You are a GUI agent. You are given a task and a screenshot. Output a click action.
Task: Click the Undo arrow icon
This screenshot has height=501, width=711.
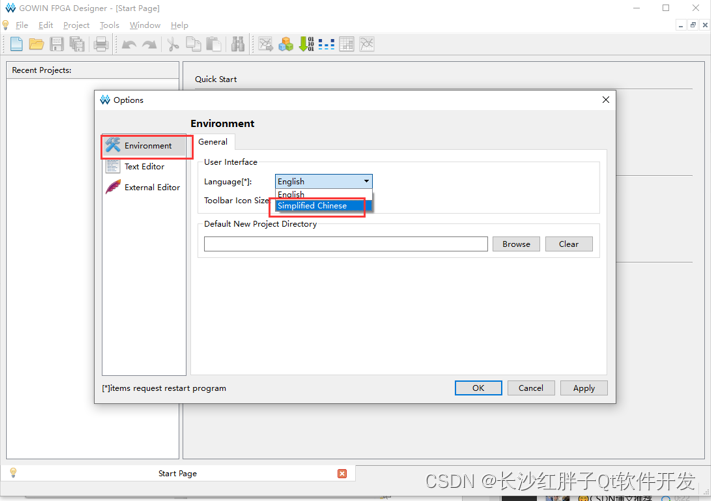click(129, 44)
